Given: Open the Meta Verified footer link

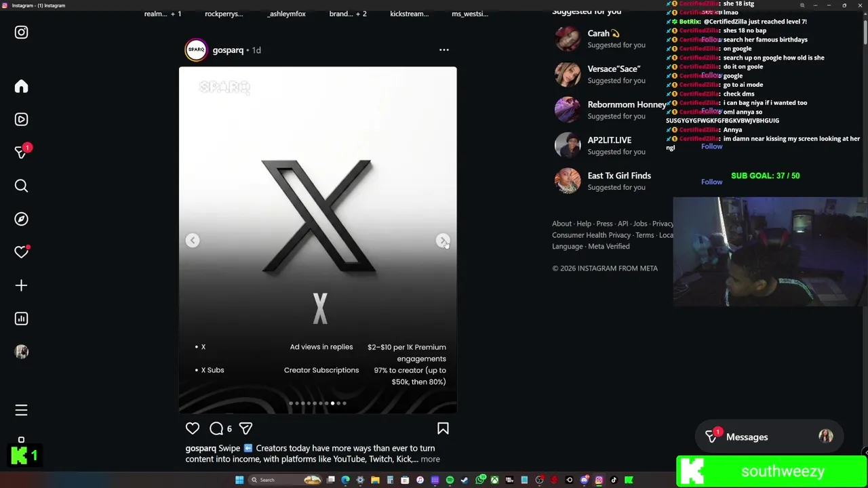Looking at the screenshot, I should click(609, 247).
